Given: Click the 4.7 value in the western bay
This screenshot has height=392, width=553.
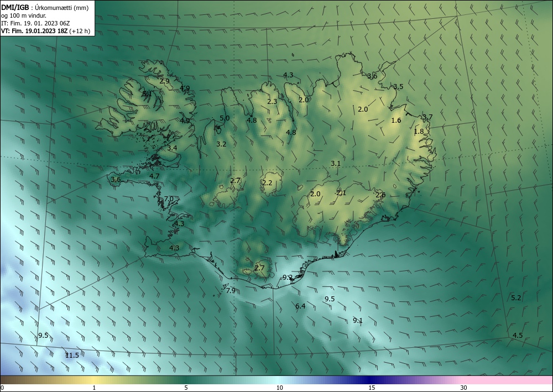Looking at the screenshot, I should (x=154, y=176).
